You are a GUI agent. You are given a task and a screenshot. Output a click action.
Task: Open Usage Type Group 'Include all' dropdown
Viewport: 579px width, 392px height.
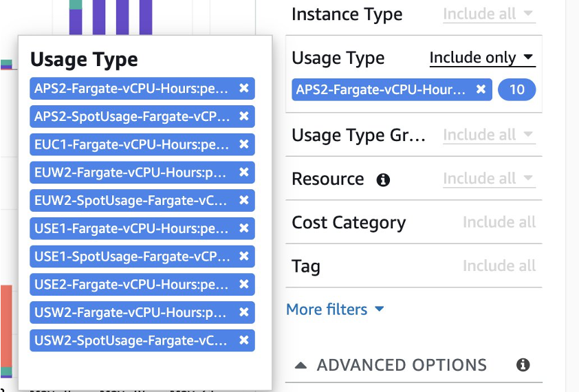tap(488, 135)
